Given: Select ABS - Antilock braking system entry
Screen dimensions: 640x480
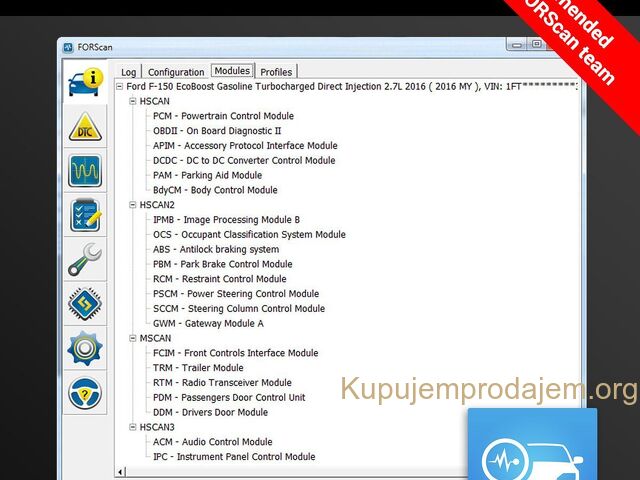Looking at the screenshot, I should point(215,249).
